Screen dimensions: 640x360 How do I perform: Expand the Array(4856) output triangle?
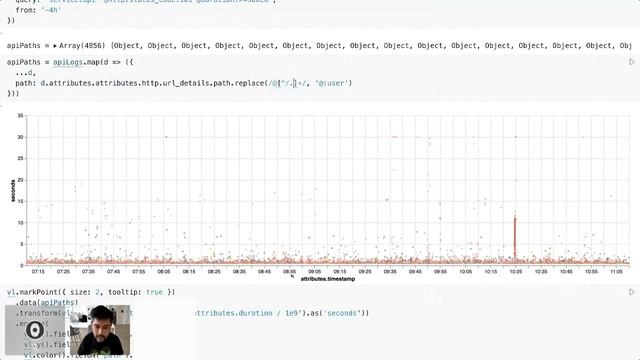pos(55,46)
